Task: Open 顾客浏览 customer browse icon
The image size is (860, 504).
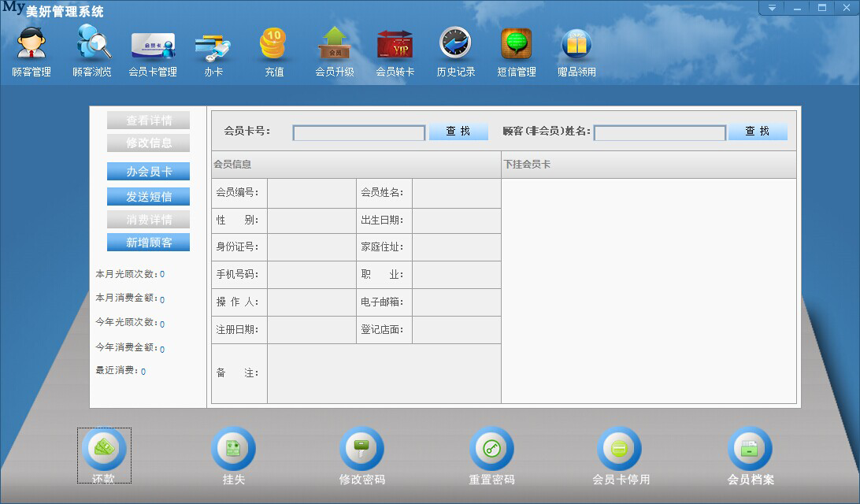Action: [92, 52]
